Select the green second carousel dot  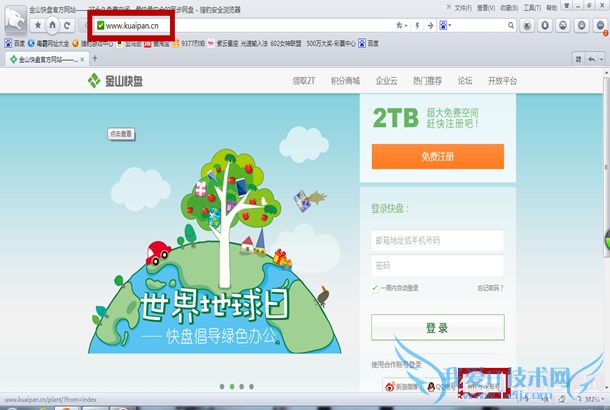pyautogui.click(x=232, y=387)
